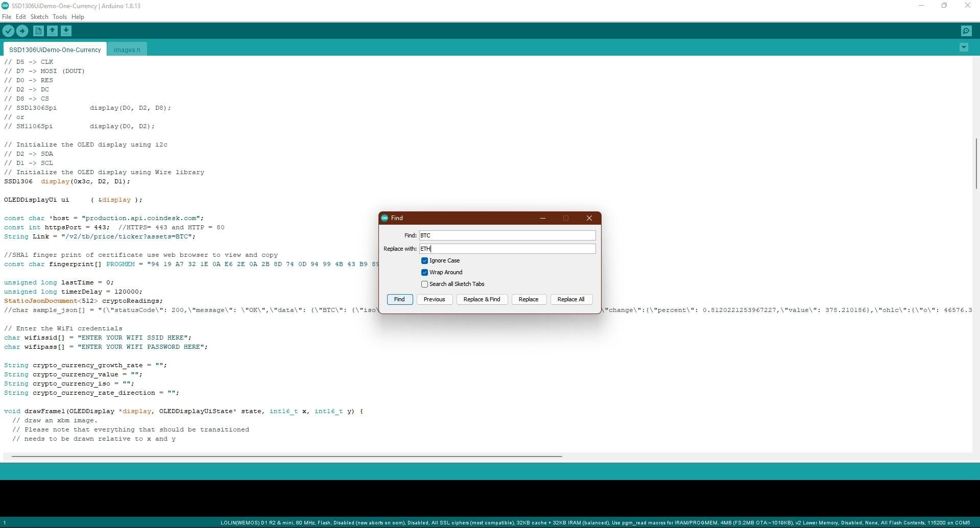Image resolution: width=980 pixels, height=528 pixels.
Task: Click inside the Replace with field
Action: (x=507, y=249)
